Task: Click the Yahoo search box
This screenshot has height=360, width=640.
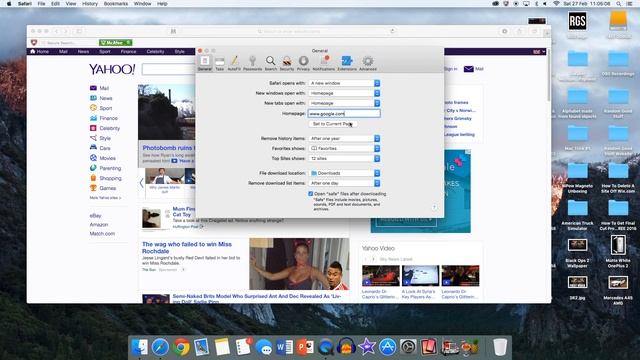Action: pyautogui.click(x=168, y=69)
